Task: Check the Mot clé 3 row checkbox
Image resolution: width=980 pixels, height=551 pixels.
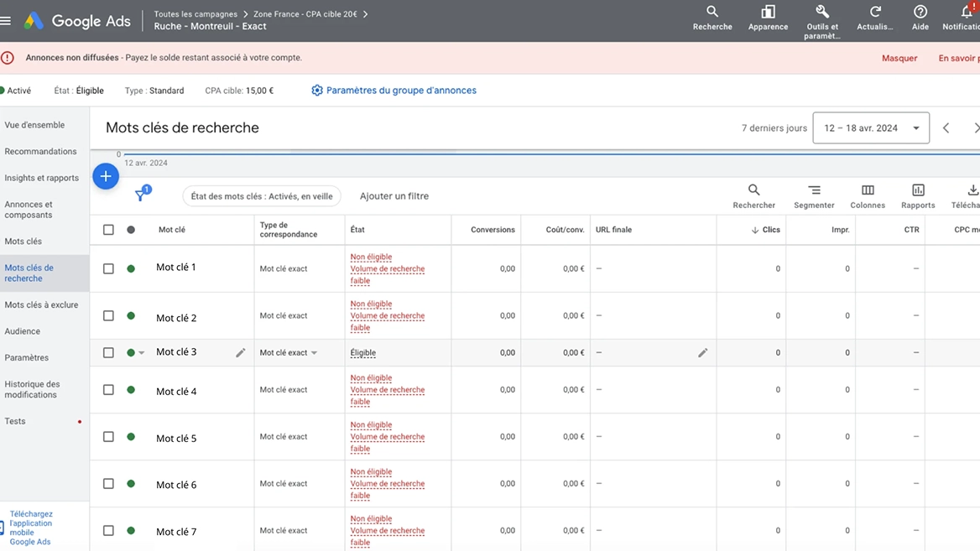Action: tap(109, 353)
